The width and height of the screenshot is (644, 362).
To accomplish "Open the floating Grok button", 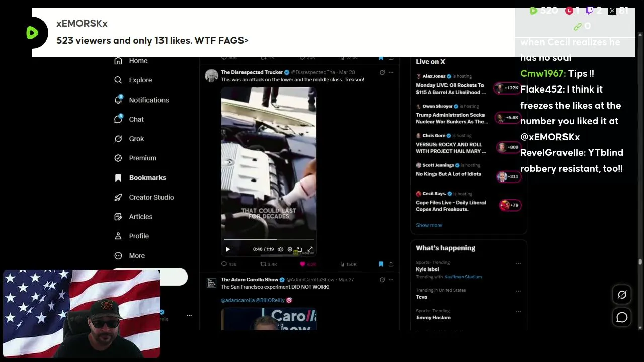I will [622, 295].
